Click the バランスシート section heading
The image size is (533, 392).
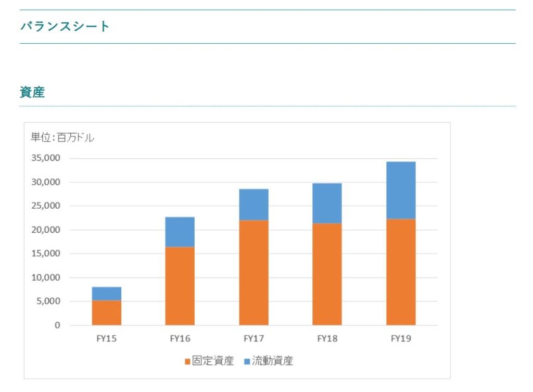click(65, 26)
